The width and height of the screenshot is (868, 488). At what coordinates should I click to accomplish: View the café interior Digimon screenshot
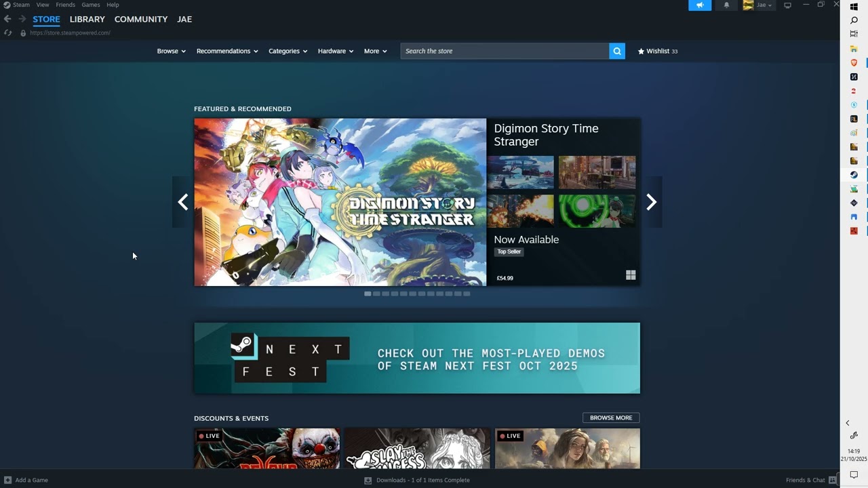pos(597,172)
